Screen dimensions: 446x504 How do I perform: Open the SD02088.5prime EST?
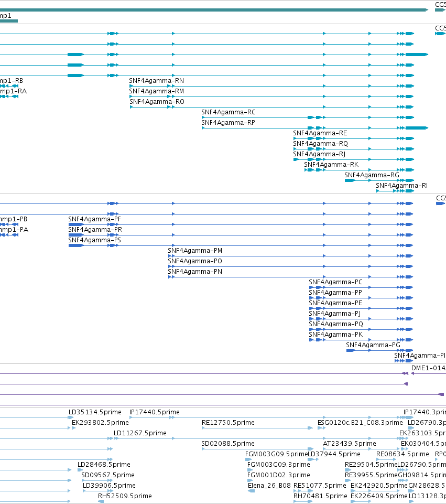coord(228,444)
